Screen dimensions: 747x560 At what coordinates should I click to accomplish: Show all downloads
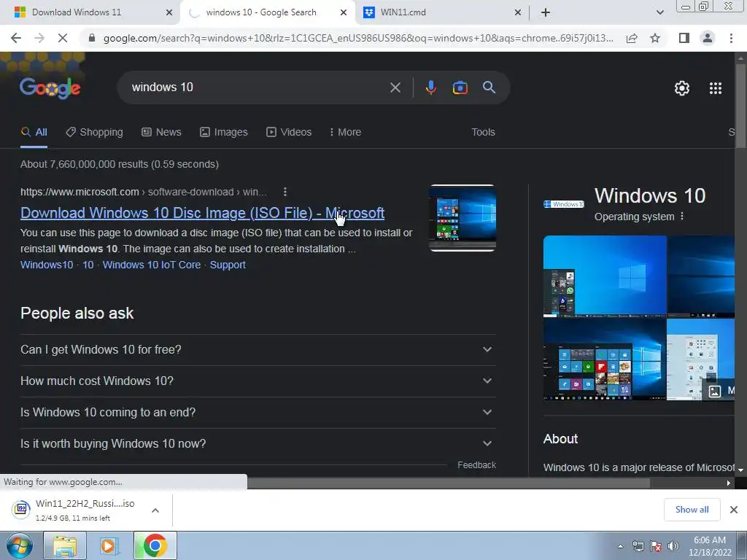tap(692, 510)
